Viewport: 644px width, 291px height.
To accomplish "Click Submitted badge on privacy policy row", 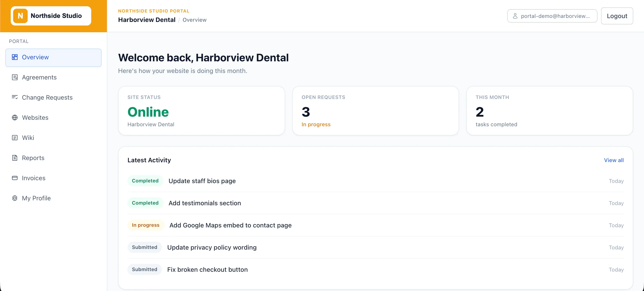I will [144, 247].
